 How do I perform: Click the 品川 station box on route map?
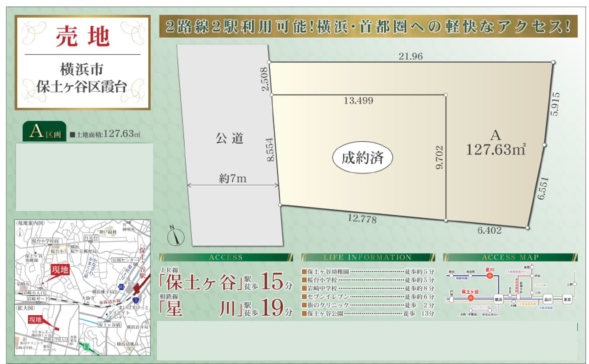[x=547, y=299]
